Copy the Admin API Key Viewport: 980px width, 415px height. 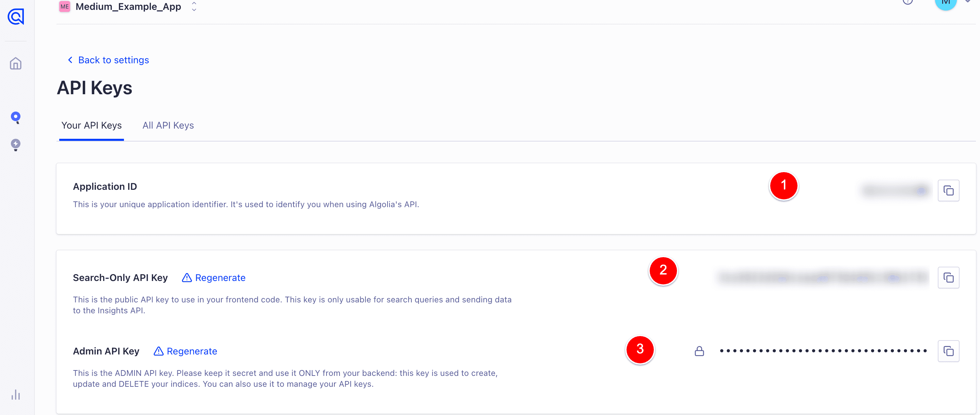948,351
